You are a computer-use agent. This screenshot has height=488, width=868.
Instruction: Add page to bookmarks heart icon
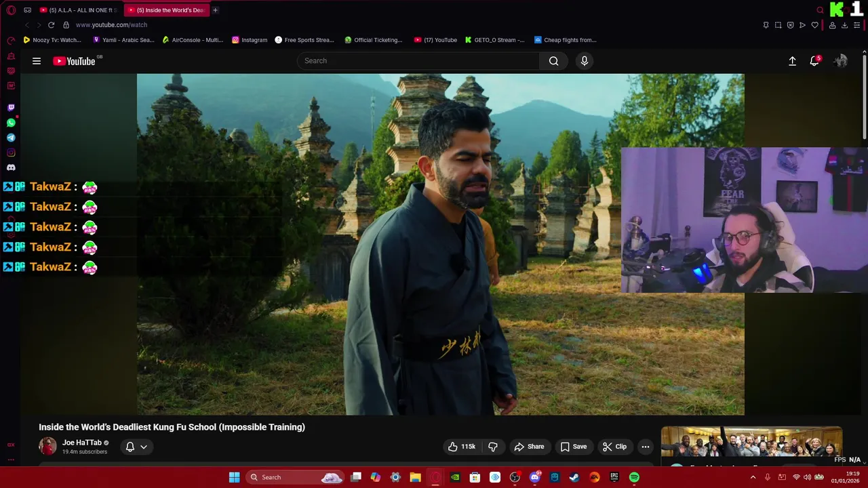point(814,25)
